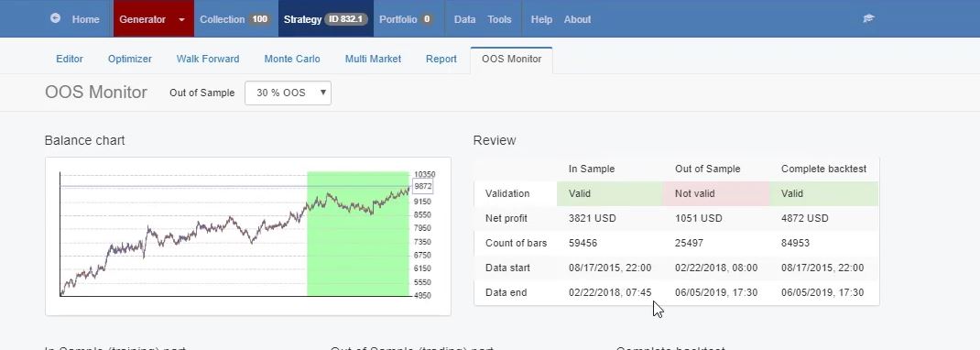
Task: Click the 02/22/2018, 08:00 data start value
Action: [716, 268]
